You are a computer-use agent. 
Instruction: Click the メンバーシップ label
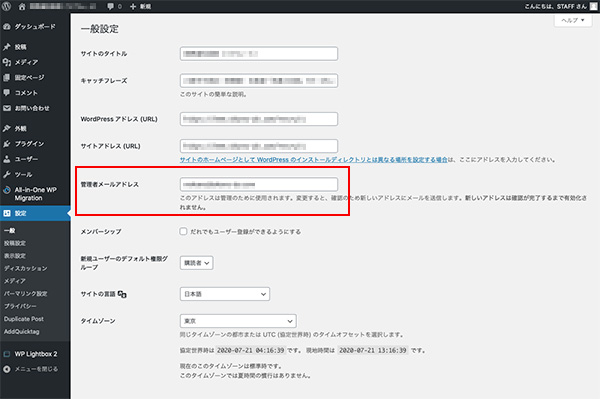click(x=101, y=232)
